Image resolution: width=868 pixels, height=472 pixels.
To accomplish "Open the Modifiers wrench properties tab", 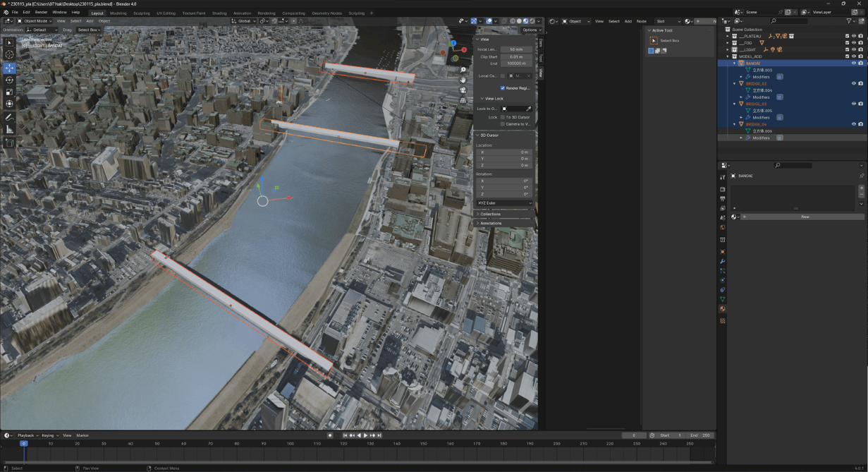I will coord(723,262).
